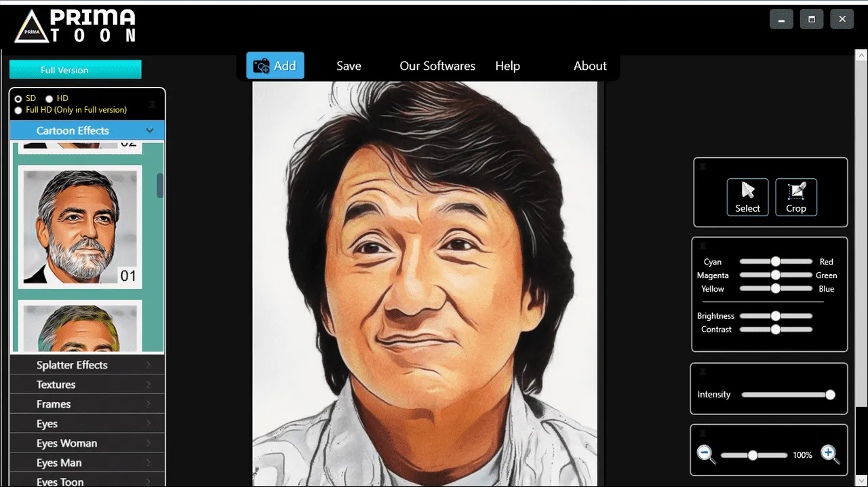The height and width of the screenshot is (487, 868).
Task: Expand the Textures section
Action: pos(87,385)
